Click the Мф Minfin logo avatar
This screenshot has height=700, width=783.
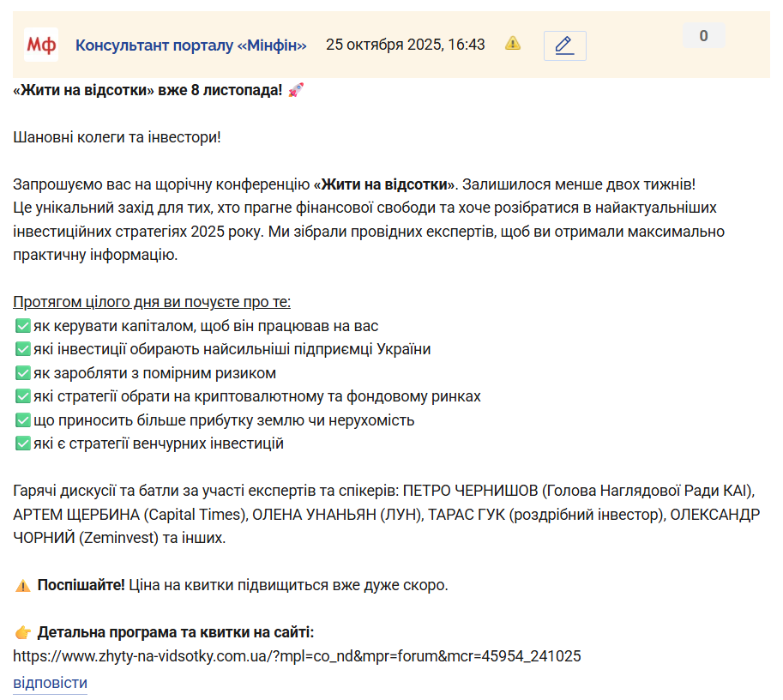41,45
